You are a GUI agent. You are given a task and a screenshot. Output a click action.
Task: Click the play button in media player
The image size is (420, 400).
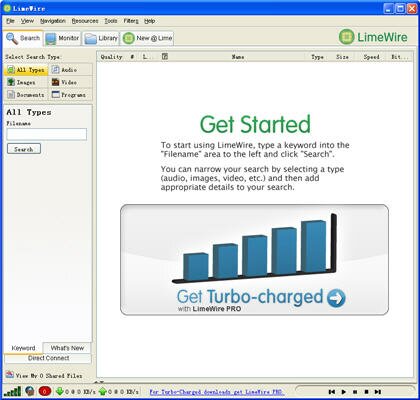click(x=344, y=392)
